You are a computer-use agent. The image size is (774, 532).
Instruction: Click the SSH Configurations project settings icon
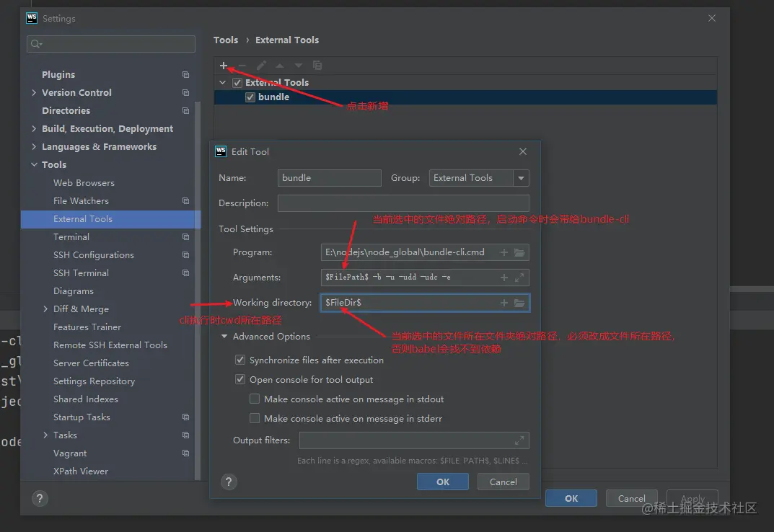185,255
